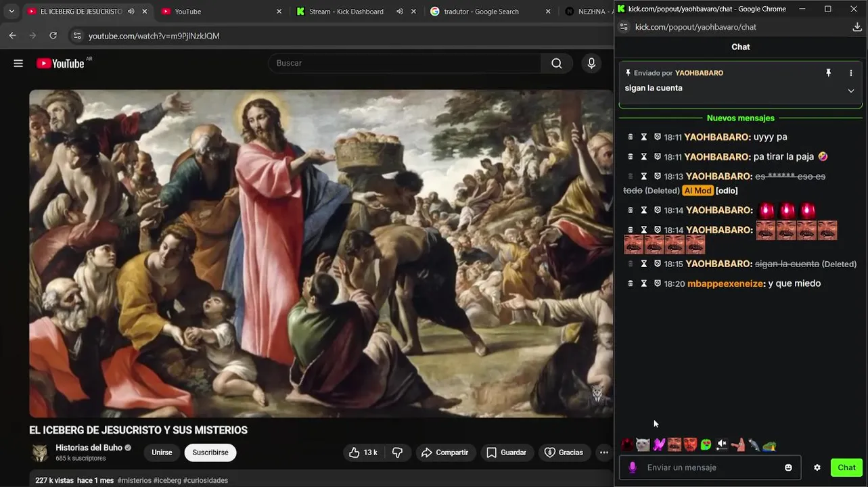The image size is (868, 487).
Task: Insert the frog emote at row end
Action: [x=769, y=445]
